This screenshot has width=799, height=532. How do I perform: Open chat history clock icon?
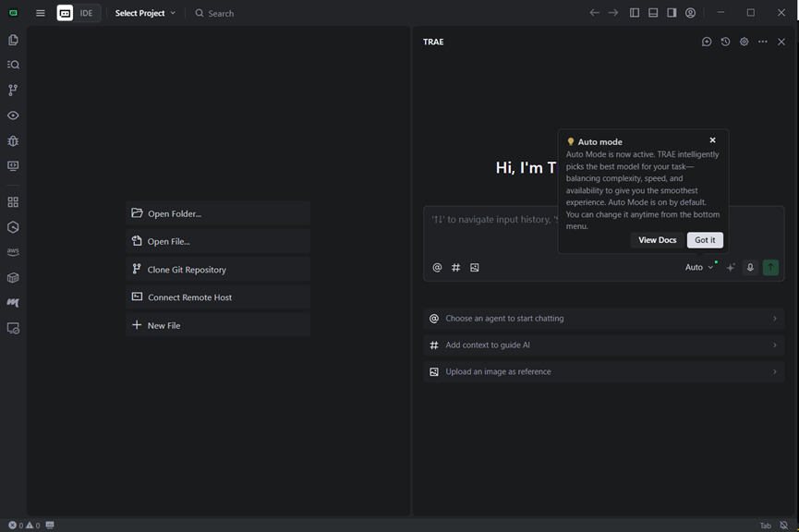coord(726,42)
